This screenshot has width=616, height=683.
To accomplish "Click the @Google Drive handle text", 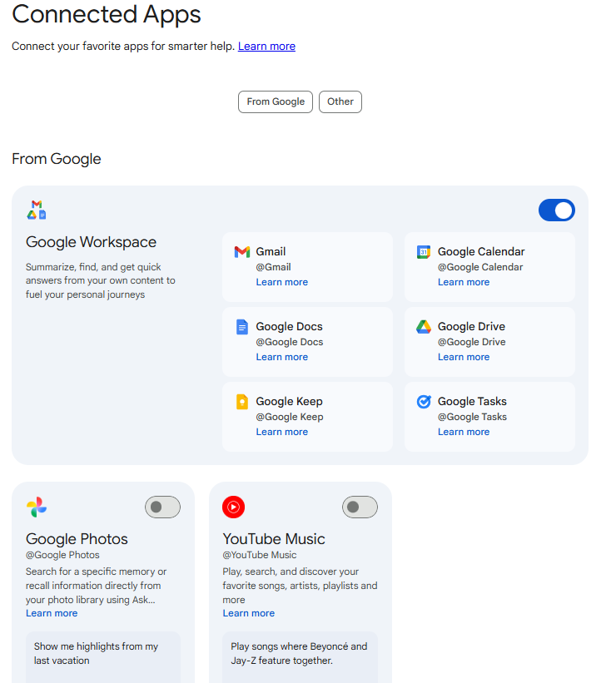I will click(472, 342).
